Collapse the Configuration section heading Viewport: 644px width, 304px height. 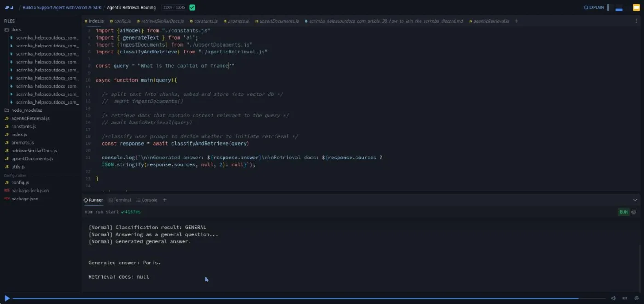pyautogui.click(x=15, y=175)
